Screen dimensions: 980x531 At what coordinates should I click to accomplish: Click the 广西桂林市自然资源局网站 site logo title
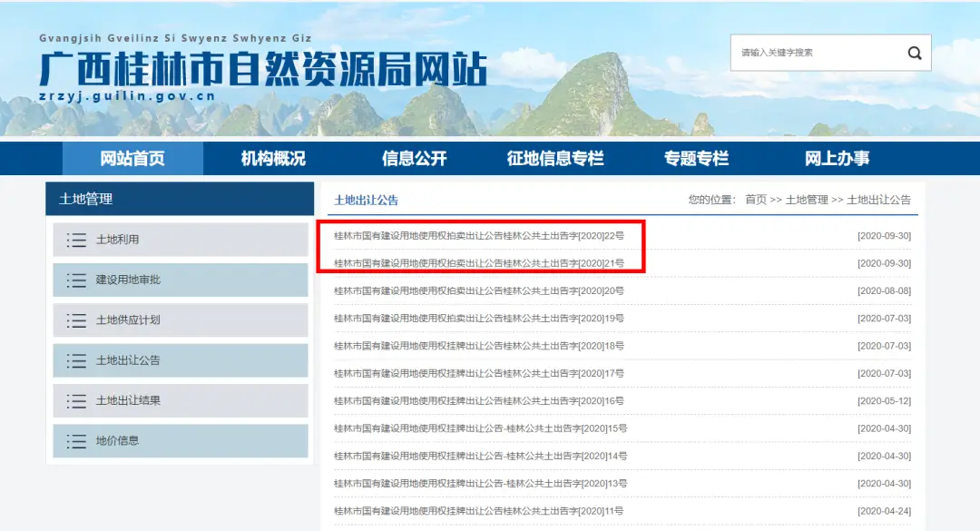click(x=263, y=68)
